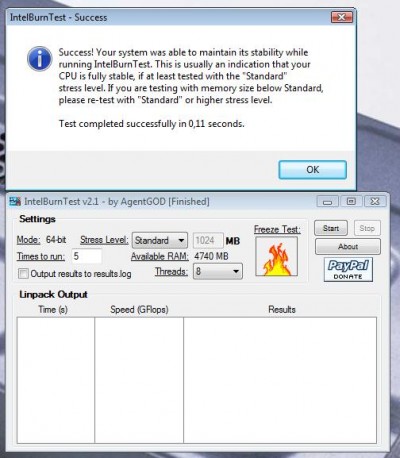
Task: Click 'Test completed successfully in 0,11 seconds' text
Action: pyautogui.click(x=152, y=124)
